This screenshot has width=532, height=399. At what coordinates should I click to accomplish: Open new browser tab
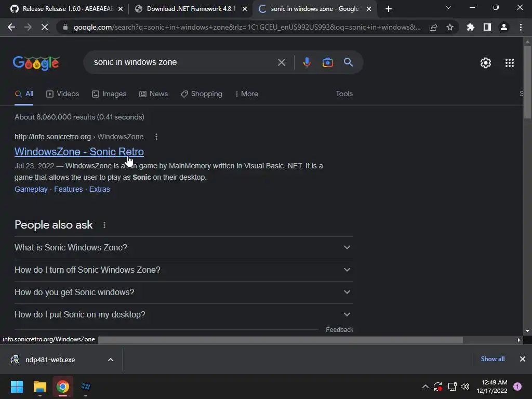tap(389, 9)
